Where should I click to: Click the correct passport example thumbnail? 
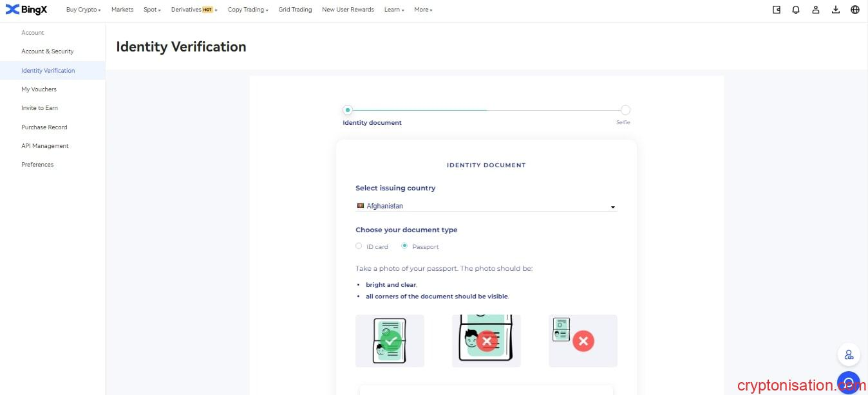[390, 341]
